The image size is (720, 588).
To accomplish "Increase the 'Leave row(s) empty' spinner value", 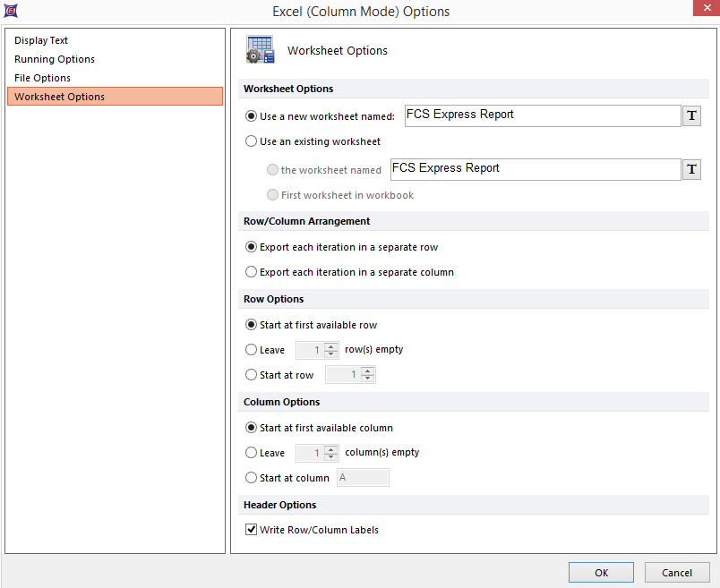I will pos(331,346).
